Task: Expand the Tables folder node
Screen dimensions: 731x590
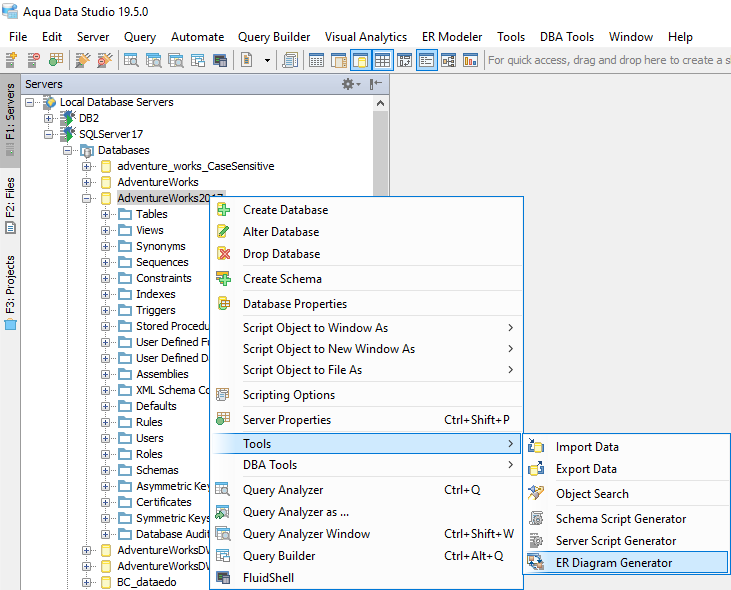Action: click(105, 214)
